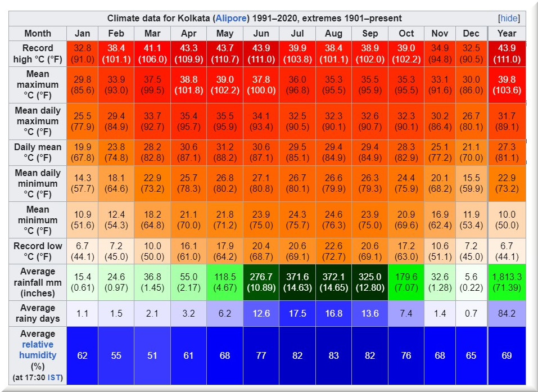Click March relative humidity value 51

[152, 355]
